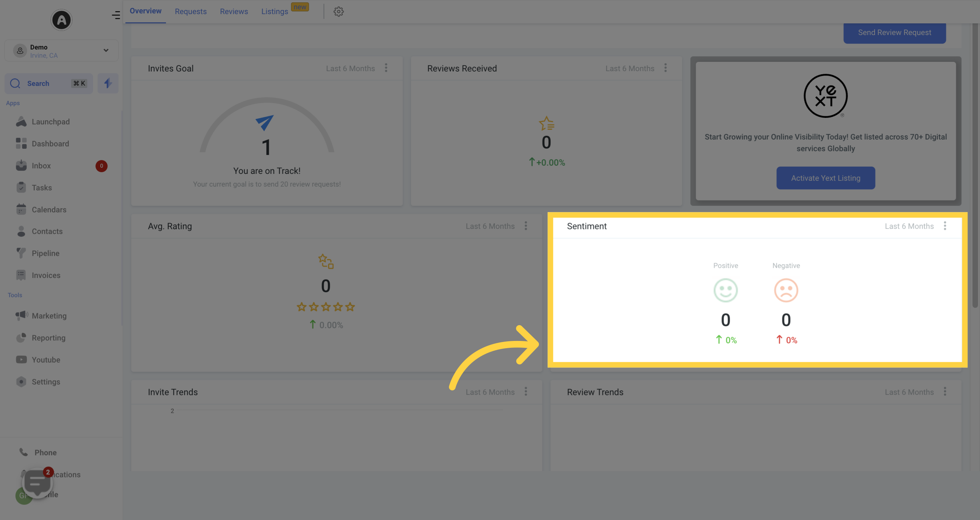Switch to the Reviews tab
980x520 pixels.
point(233,11)
